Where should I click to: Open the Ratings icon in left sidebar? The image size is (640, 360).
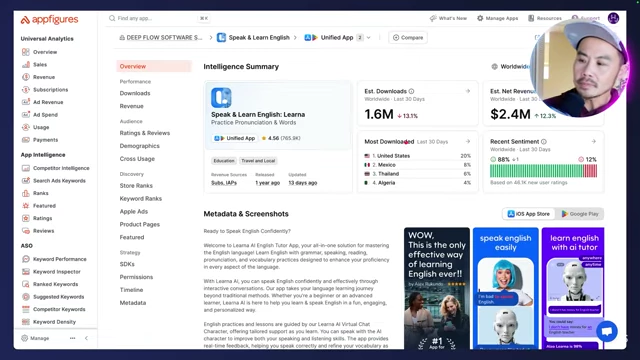[x=26, y=218]
